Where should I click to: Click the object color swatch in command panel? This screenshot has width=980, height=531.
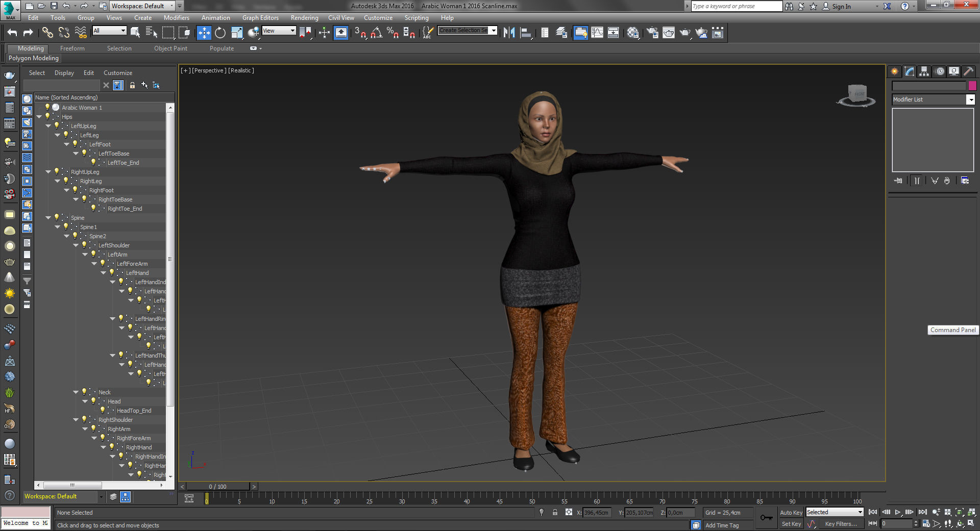pyautogui.click(x=972, y=86)
